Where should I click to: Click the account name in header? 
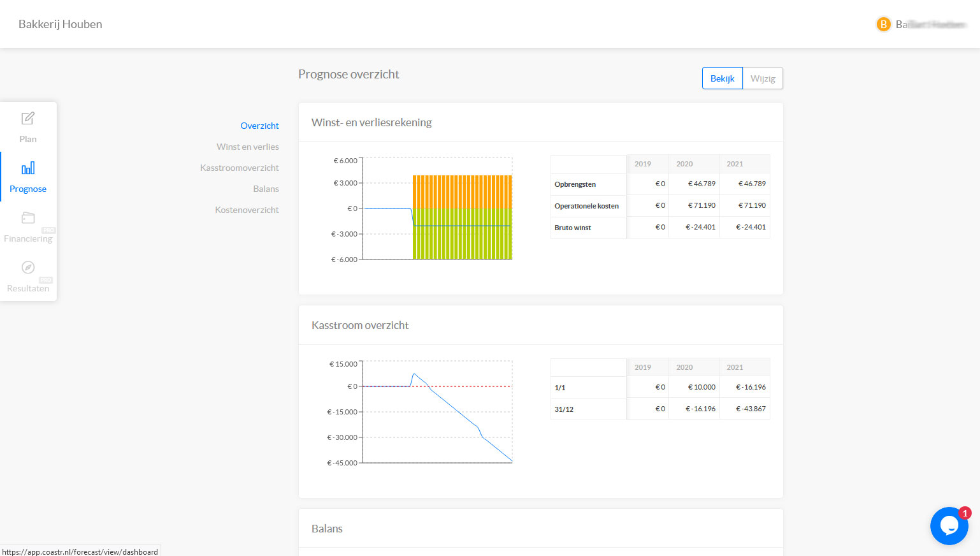[931, 24]
